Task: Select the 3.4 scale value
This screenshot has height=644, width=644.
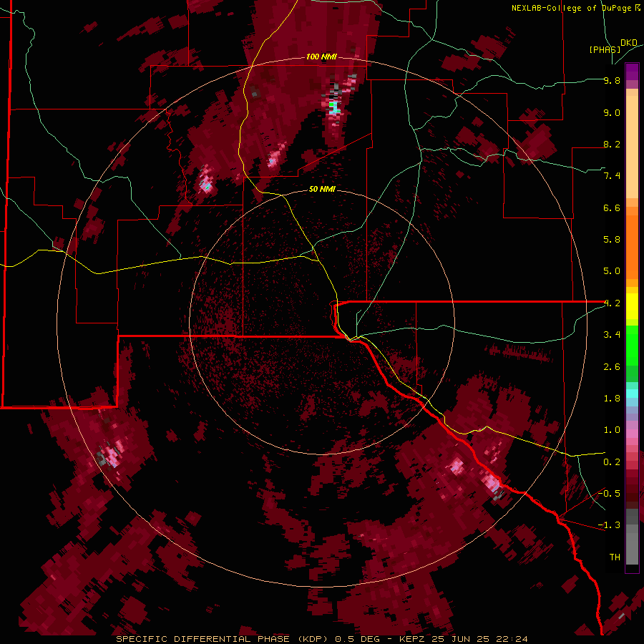Action: coord(612,335)
